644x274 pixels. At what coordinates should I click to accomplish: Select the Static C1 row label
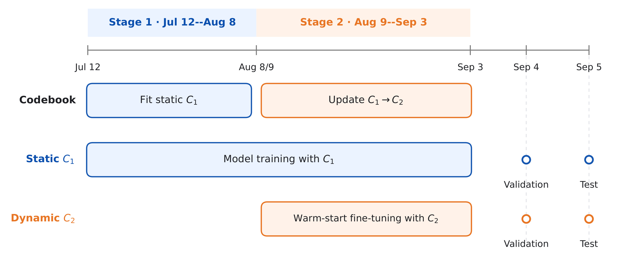pyautogui.click(x=50, y=159)
